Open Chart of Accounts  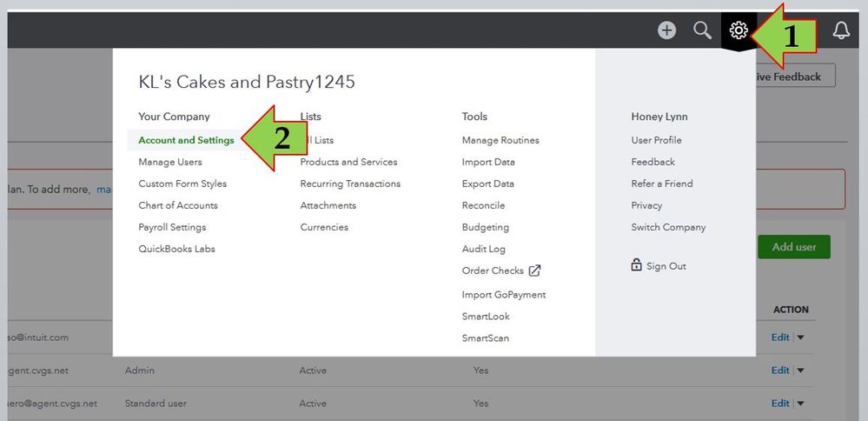(178, 205)
